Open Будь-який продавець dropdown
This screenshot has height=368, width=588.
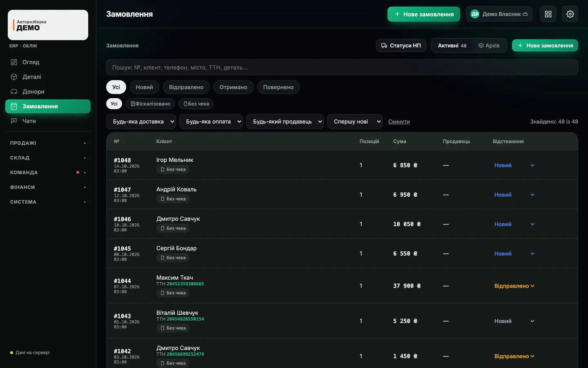click(x=285, y=121)
